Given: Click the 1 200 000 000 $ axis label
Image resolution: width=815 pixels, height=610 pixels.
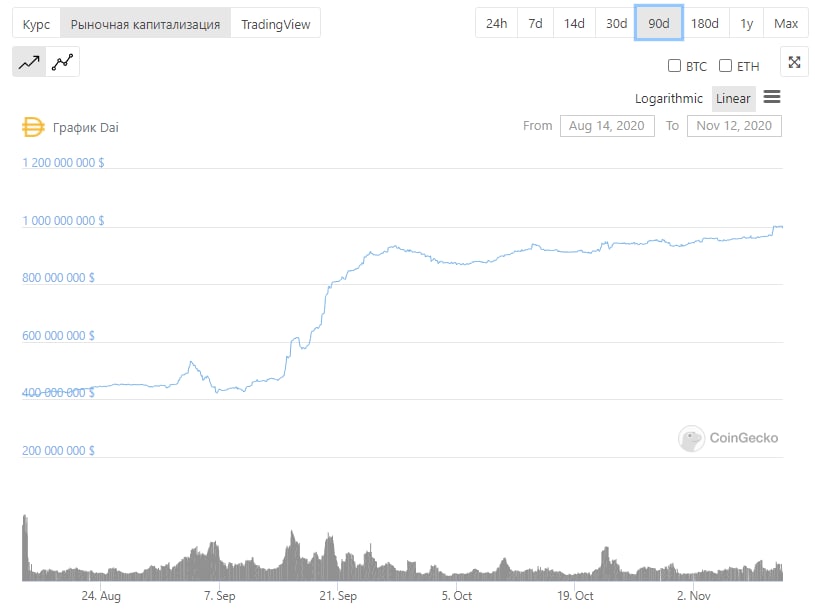Looking at the screenshot, I should (x=63, y=163).
